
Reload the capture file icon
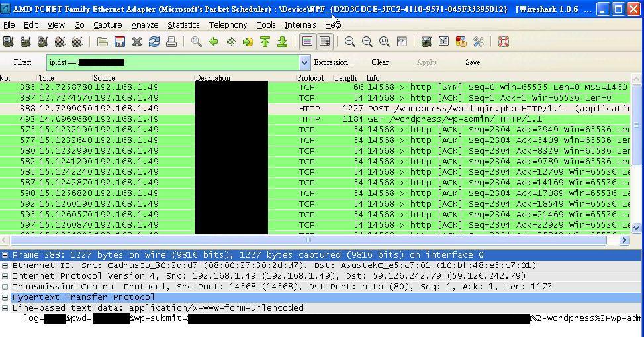154,42
